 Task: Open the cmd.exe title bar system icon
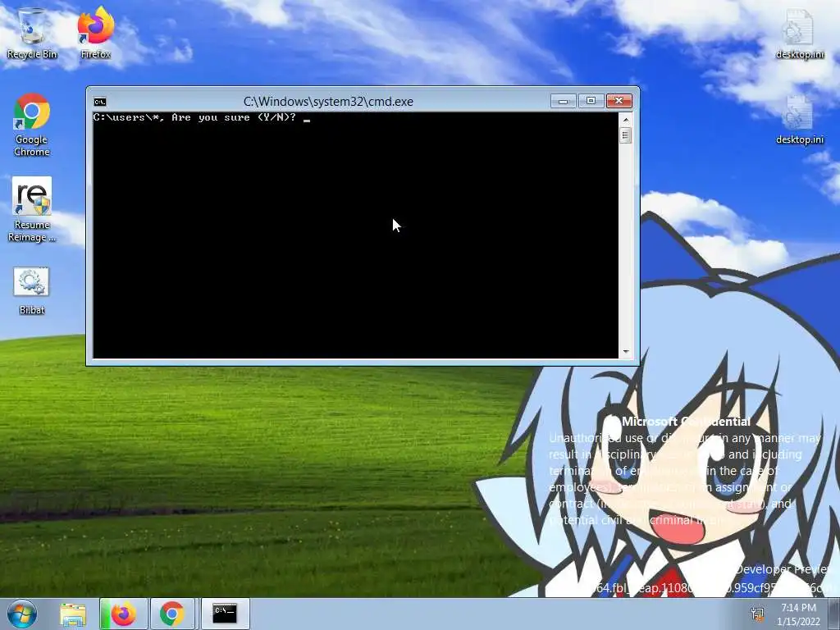[x=99, y=102]
